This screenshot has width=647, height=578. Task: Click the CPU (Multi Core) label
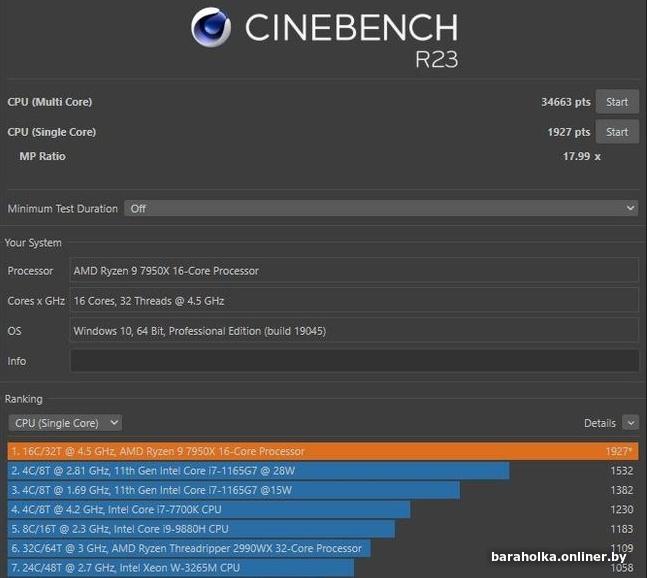(50, 102)
